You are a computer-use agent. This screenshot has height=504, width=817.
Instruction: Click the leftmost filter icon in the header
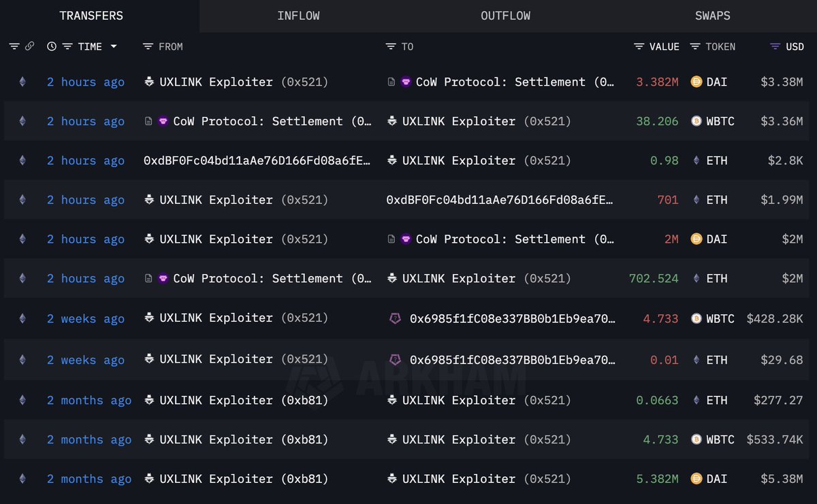coord(14,46)
